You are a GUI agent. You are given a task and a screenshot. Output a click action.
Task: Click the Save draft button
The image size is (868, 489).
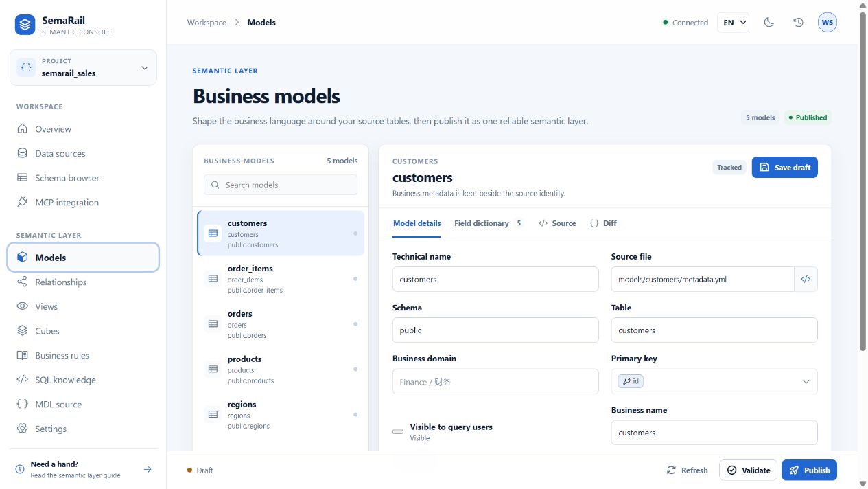coord(785,168)
